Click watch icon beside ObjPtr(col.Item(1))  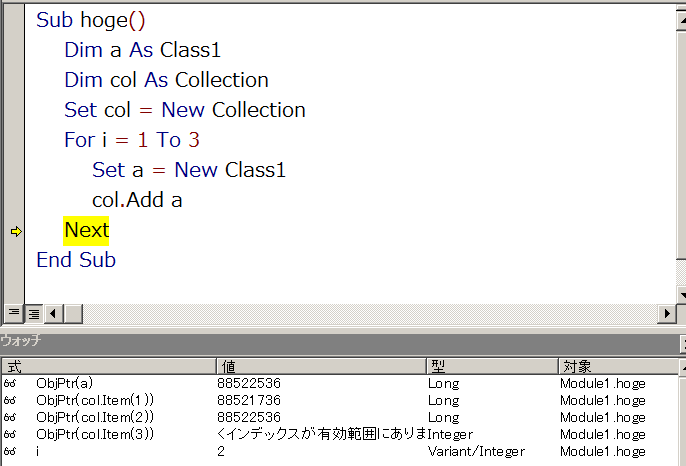click(x=10, y=400)
